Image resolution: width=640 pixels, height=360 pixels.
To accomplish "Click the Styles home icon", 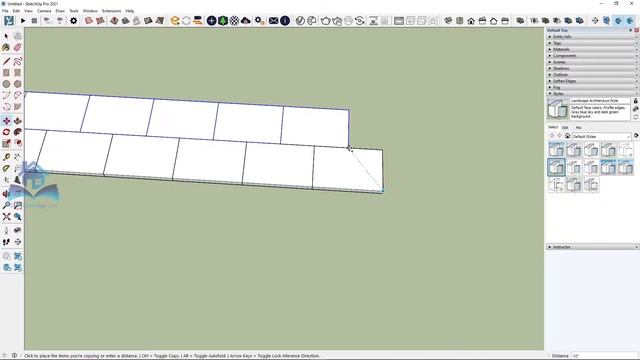I will point(567,136).
